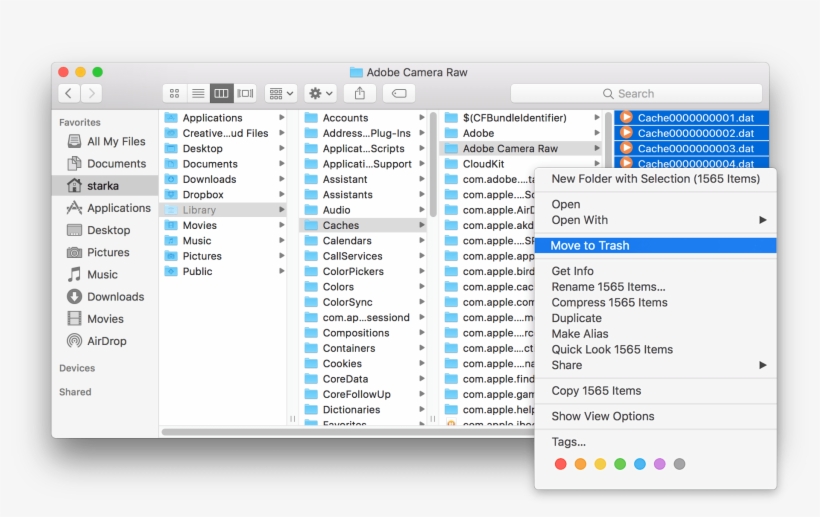Apply the gray tag color
The image size is (820, 517).
click(679, 464)
